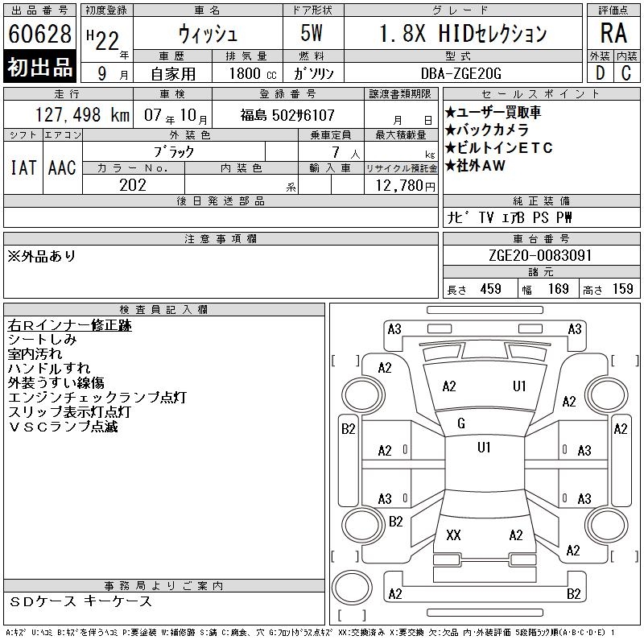Select the XX mark on rear gate
This screenshot has width=644, height=644.
tap(453, 535)
